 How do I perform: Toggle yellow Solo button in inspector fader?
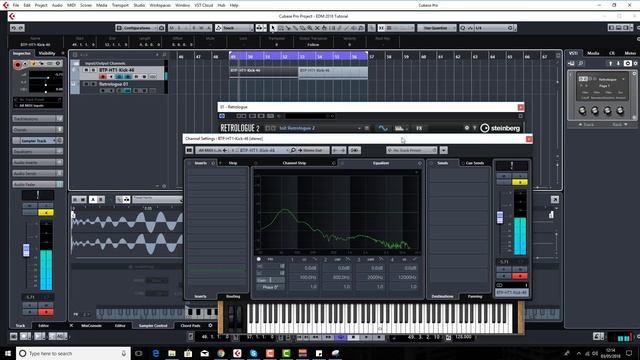tap(46, 213)
